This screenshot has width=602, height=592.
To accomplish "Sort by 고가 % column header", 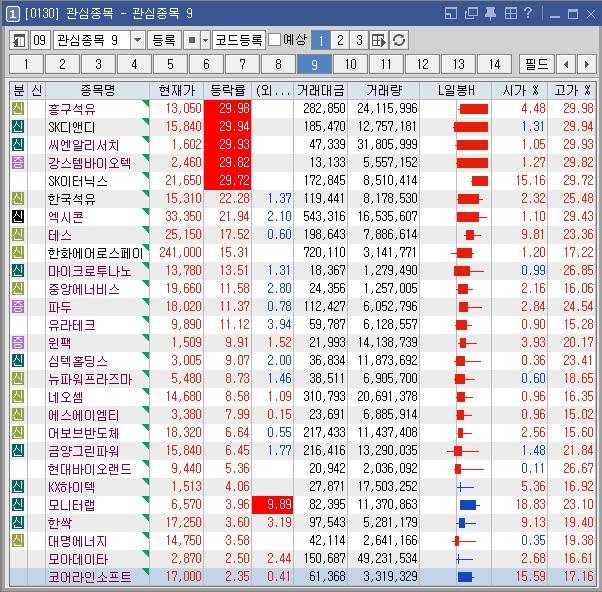I will [x=572, y=91].
